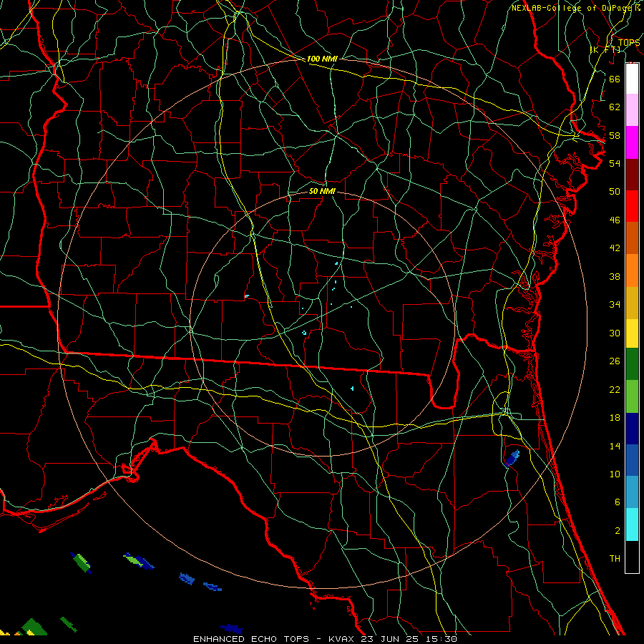Click the '23 JUN 25 15:30' timestamp
The width and height of the screenshot is (644, 644).
pyautogui.click(x=409, y=639)
